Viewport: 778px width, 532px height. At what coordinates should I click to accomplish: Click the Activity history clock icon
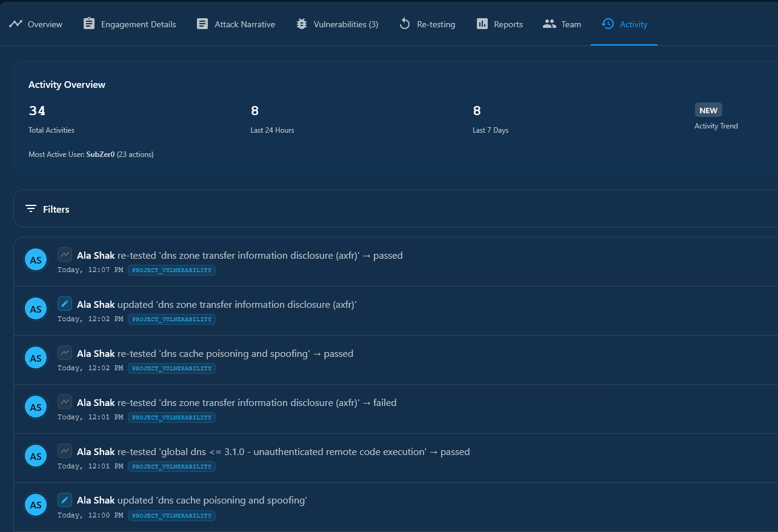pos(608,24)
